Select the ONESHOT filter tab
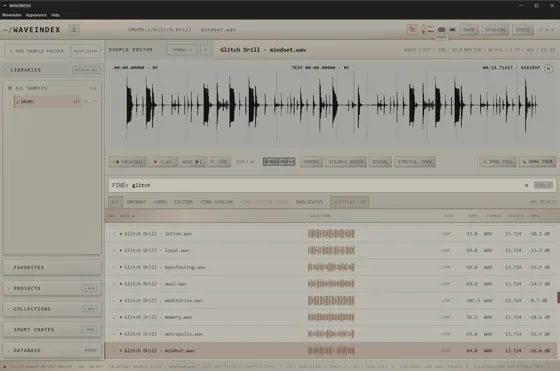 point(136,202)
